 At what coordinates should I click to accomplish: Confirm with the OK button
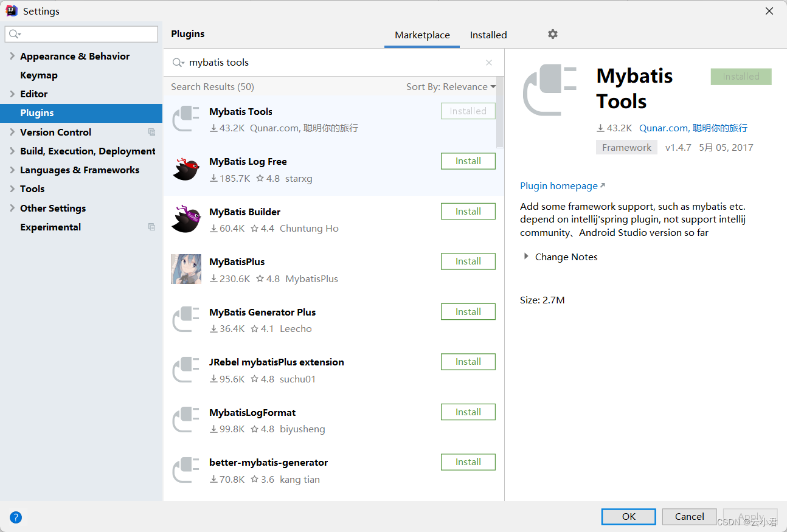(629, 517)
